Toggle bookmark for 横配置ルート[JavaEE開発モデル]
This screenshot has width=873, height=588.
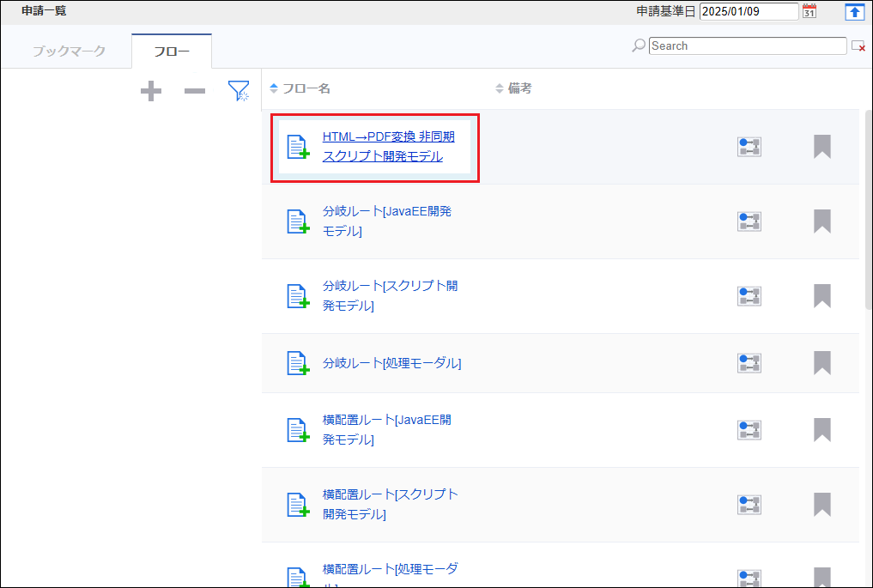(x=821, y=430)
